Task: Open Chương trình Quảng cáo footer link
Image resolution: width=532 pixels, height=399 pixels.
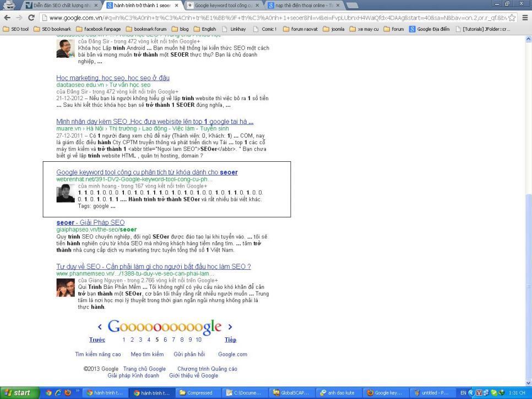Action: point(207,369)
